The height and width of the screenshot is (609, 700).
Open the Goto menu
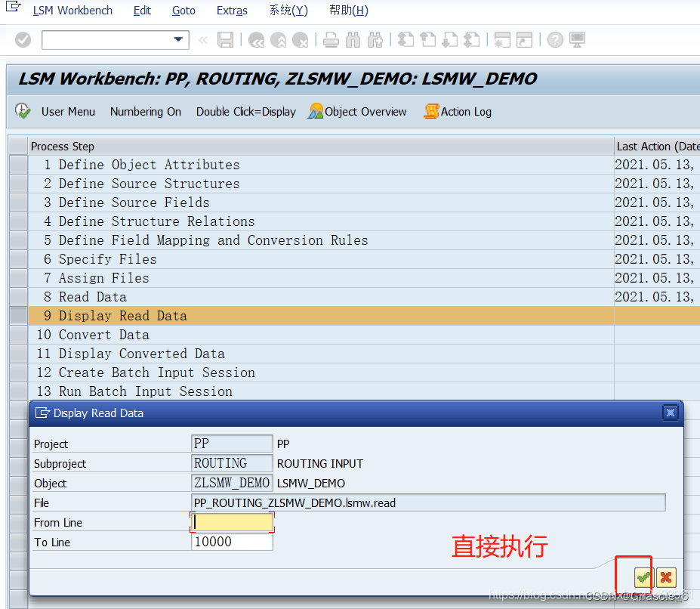coord(183,11)
